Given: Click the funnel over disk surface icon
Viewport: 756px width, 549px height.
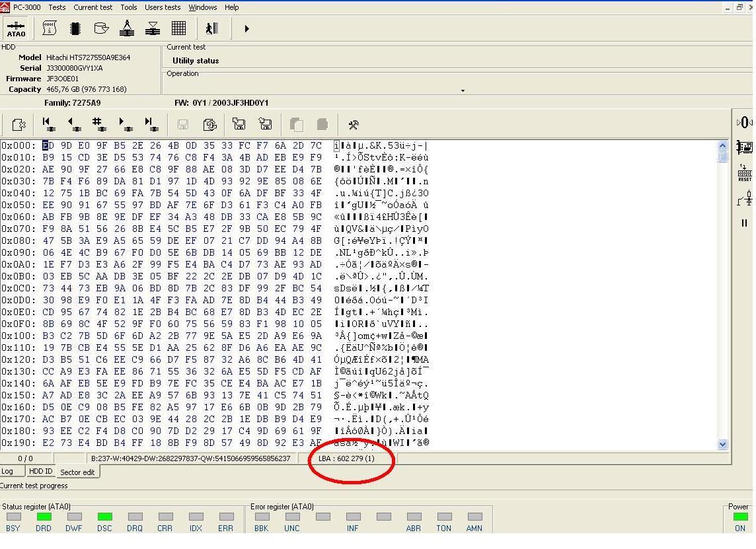Looking at the screenshot, I should (x=153, y=28).
